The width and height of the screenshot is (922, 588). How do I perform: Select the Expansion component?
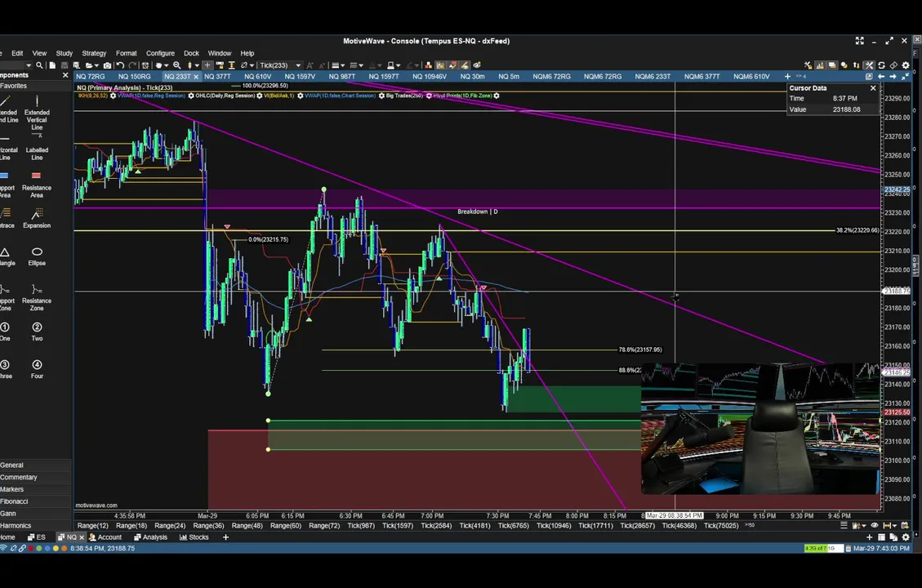click(x=37, y=218)
